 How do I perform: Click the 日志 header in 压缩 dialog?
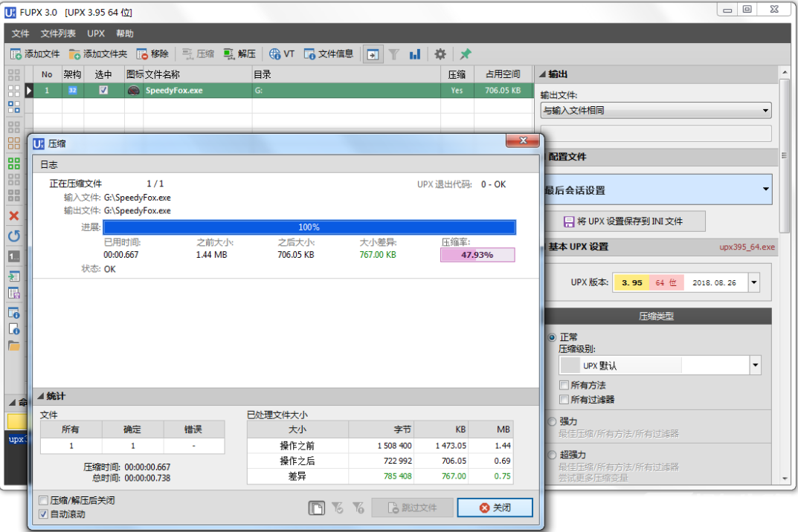(286, 165)
